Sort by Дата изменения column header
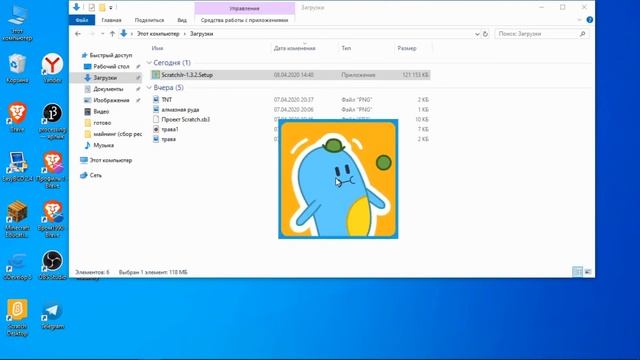 [295, 48]
